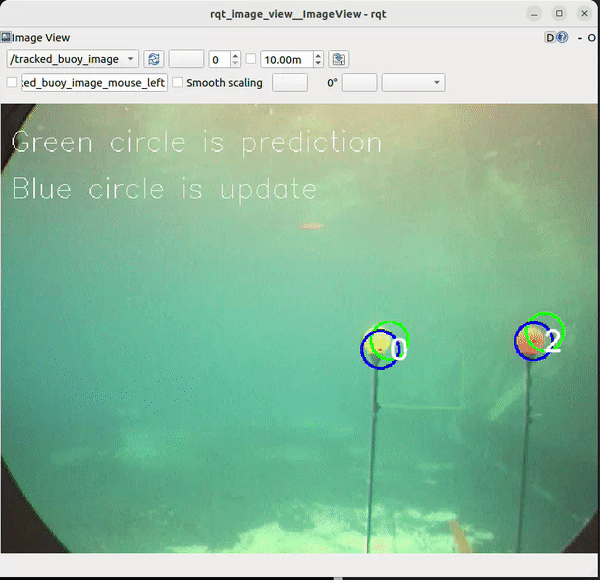This screenshot has height=580, width=600.
Task: Maximize the rqt window
Action: [559, 14]
